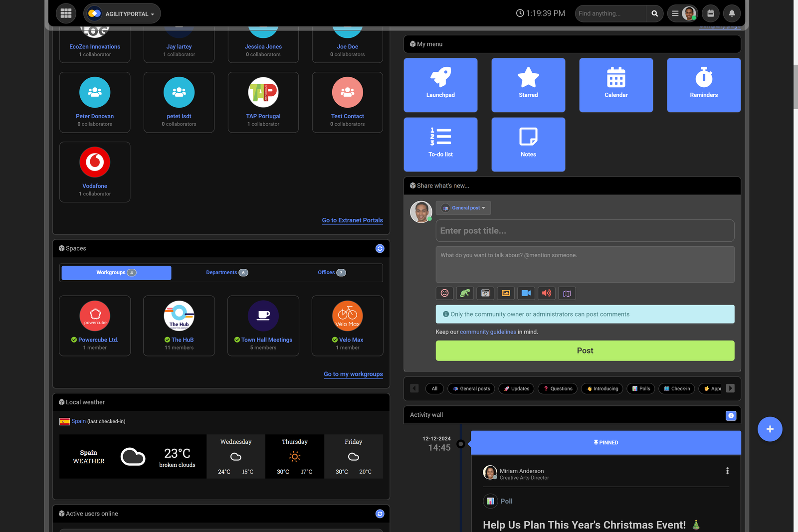Open the notifications bell icon
The width and height of the screenshot is (798, 532).
pyautogui.click(x=732, y=13)
